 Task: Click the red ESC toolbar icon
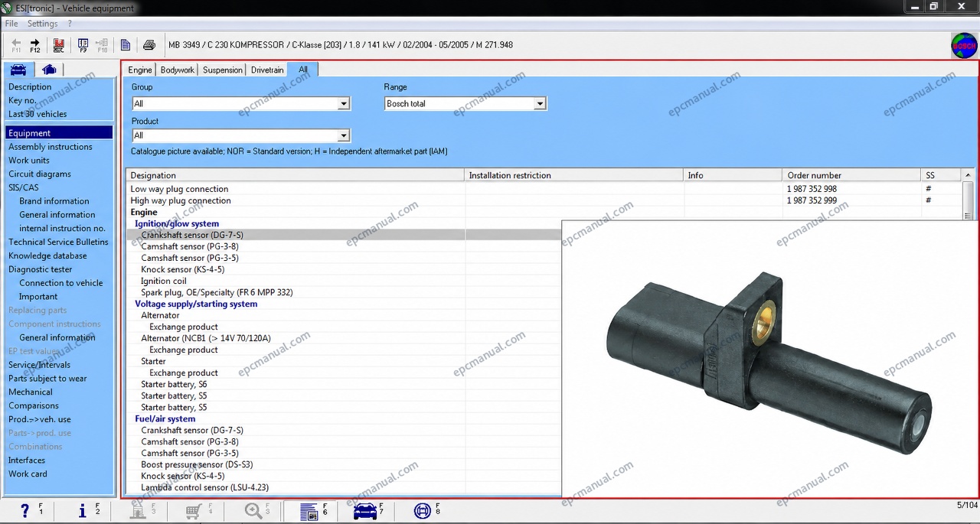coord(59,45)
